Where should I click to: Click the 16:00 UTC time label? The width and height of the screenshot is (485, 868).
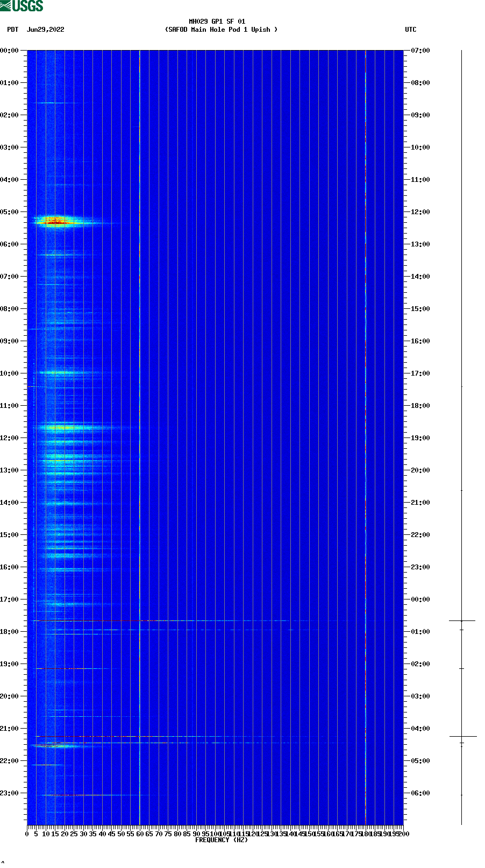click(420, 341)
